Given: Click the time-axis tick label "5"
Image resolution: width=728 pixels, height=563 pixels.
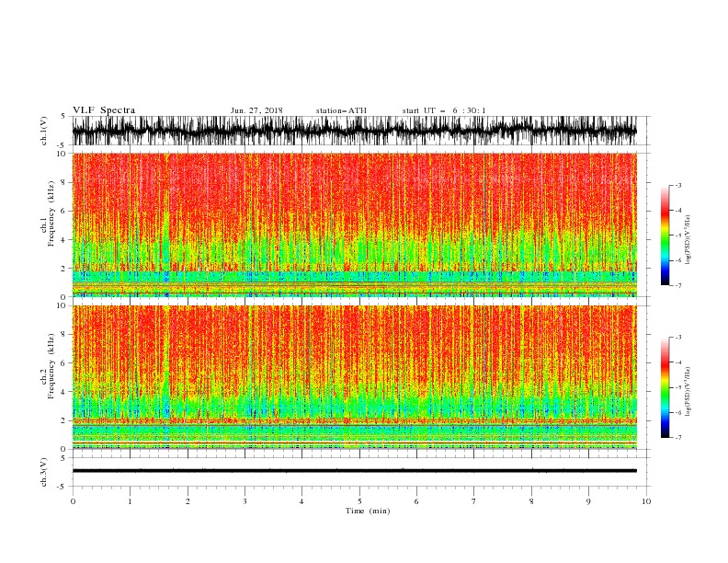Looking at the screenshot, I should 359,501.
